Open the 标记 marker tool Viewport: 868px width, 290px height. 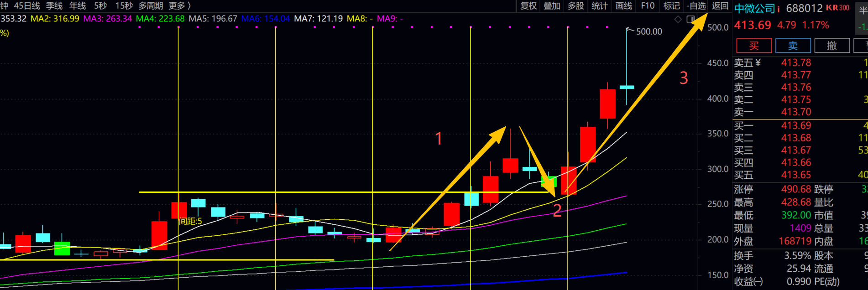(671, 6)
